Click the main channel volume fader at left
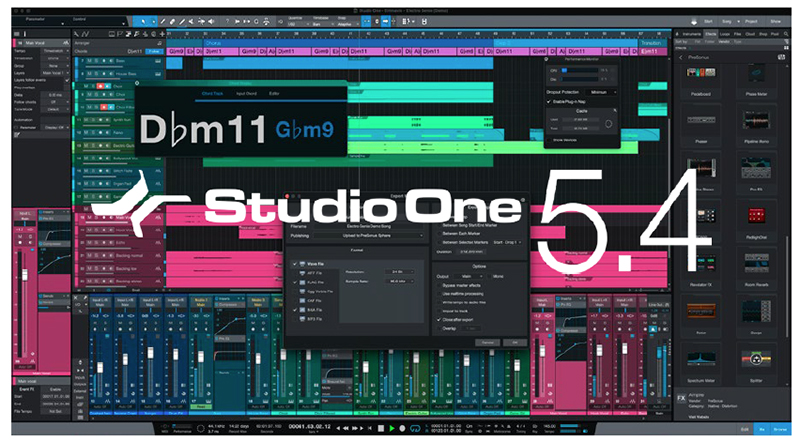 [24, 275]
